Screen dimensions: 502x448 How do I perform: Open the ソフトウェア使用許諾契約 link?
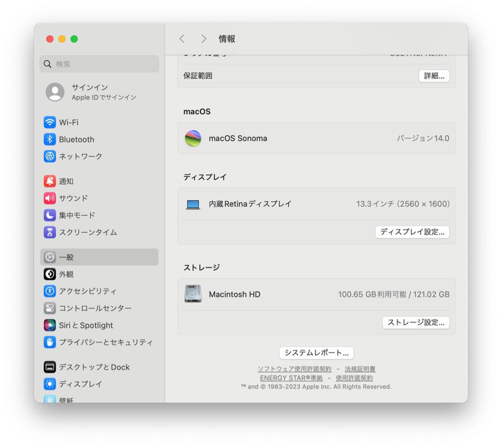point(294,369)
